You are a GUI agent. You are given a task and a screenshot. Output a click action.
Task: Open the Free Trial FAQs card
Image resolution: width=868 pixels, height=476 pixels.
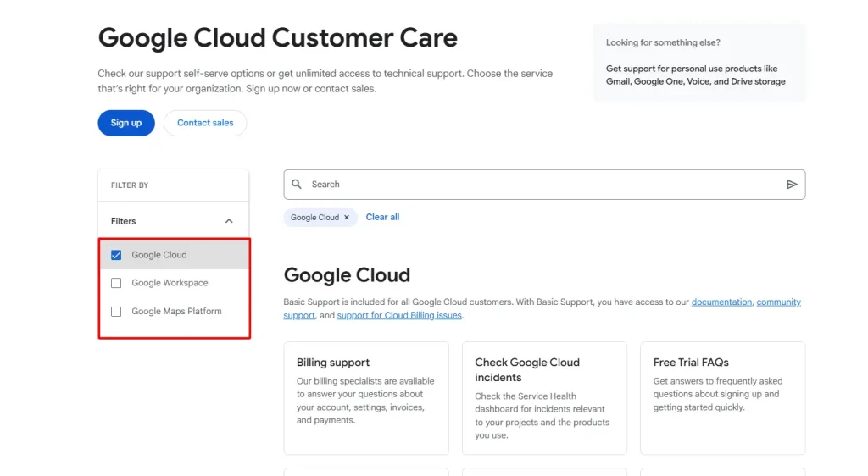tap(723, 398)
